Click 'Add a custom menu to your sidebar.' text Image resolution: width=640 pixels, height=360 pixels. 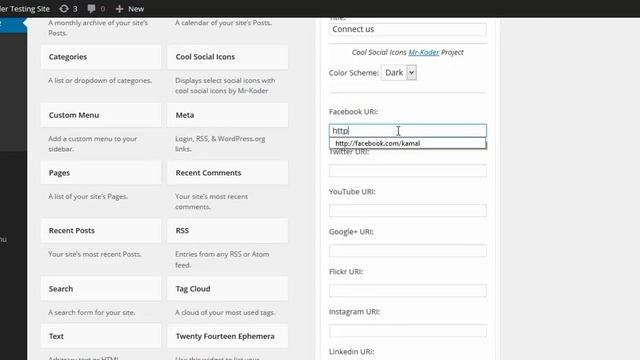click(93, 144)
